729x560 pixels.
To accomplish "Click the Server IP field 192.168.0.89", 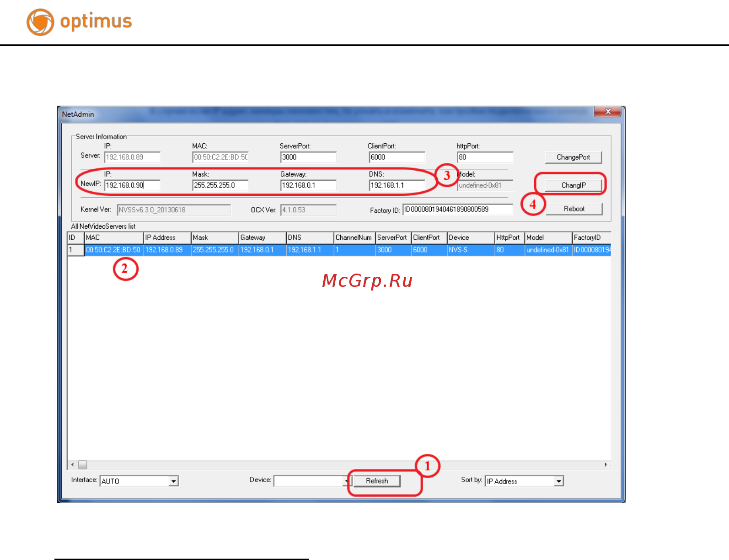I will (x=132, y=157).
